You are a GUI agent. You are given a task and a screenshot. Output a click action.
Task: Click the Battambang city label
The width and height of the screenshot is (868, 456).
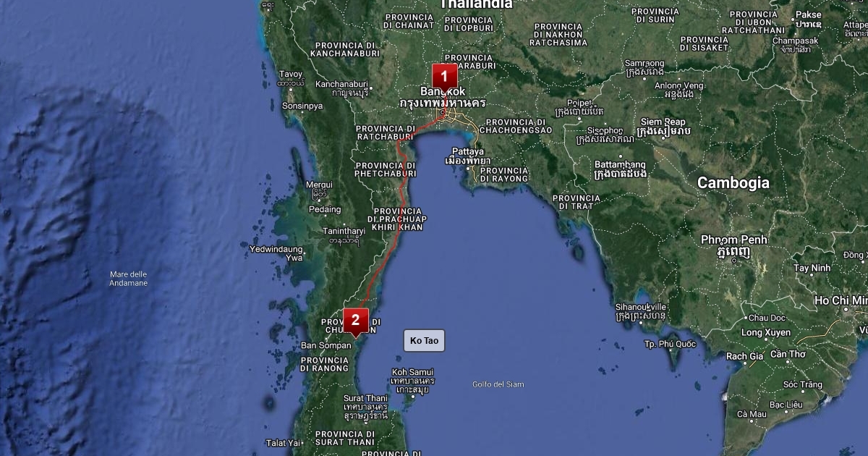pos(620,165)
